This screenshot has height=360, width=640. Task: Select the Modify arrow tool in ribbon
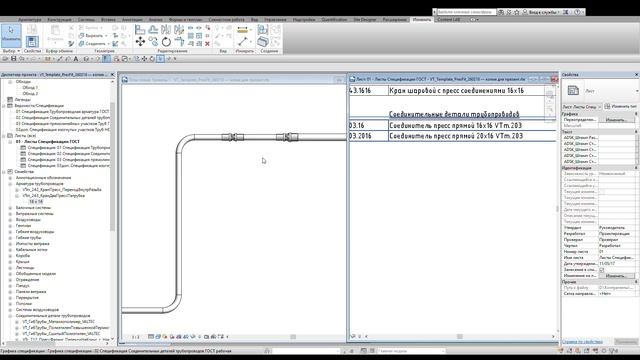point(11,35)
